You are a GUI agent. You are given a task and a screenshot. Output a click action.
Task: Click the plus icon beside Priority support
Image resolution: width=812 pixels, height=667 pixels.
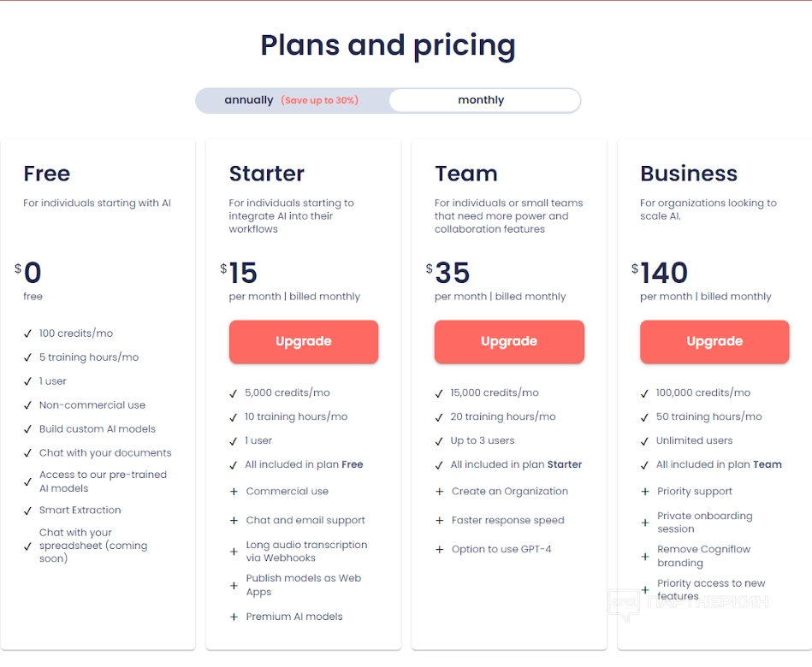(645, 492)
